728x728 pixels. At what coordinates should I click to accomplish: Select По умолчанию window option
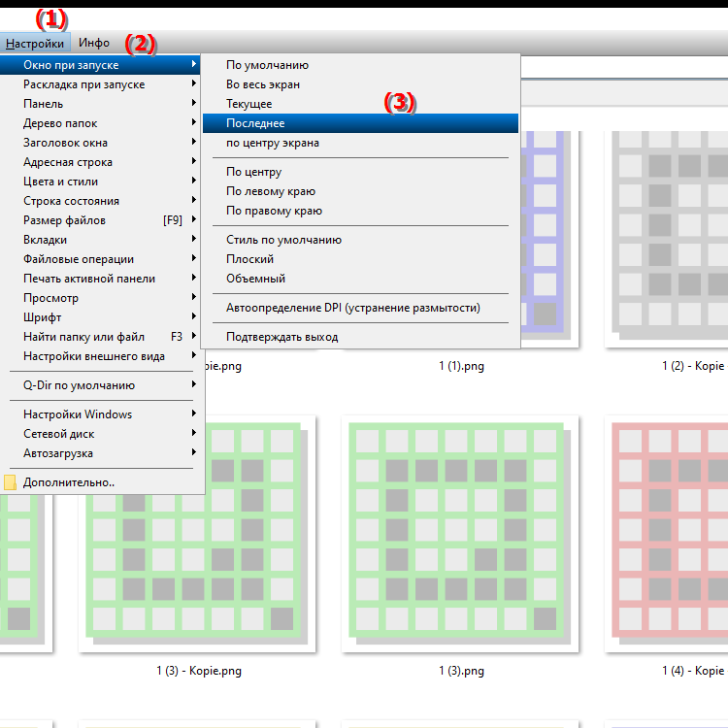pos(360,65)
